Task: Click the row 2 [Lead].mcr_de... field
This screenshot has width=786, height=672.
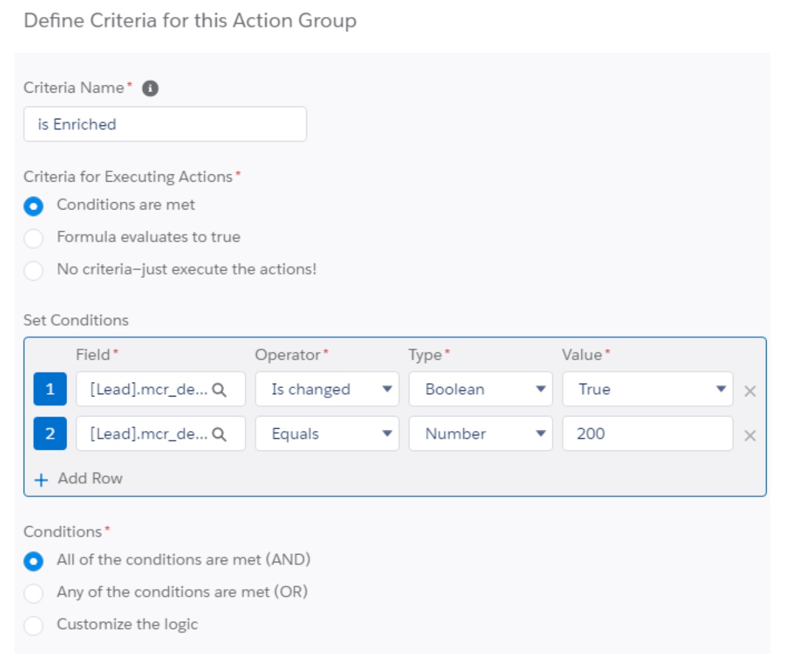Action: 160,433
